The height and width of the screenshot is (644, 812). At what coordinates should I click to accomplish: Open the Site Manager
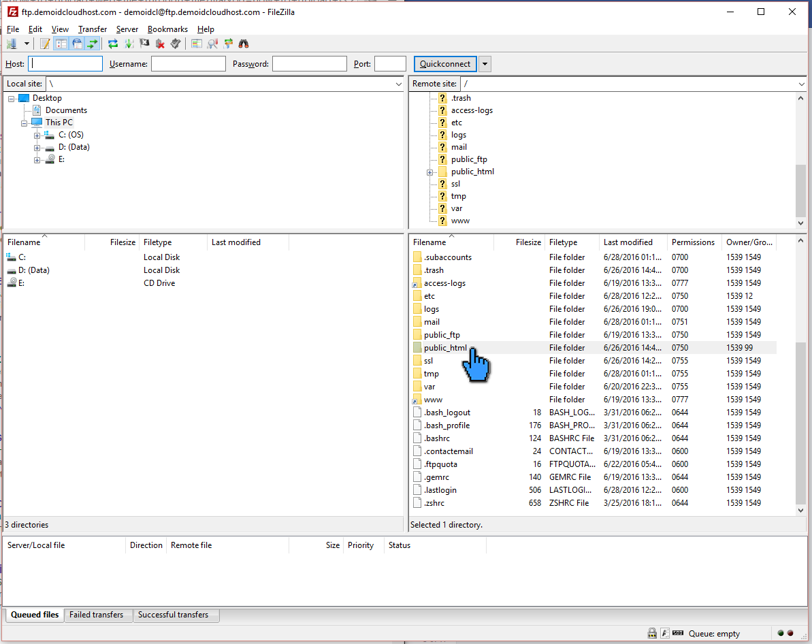pyautogui.click(x=14, y=44)
